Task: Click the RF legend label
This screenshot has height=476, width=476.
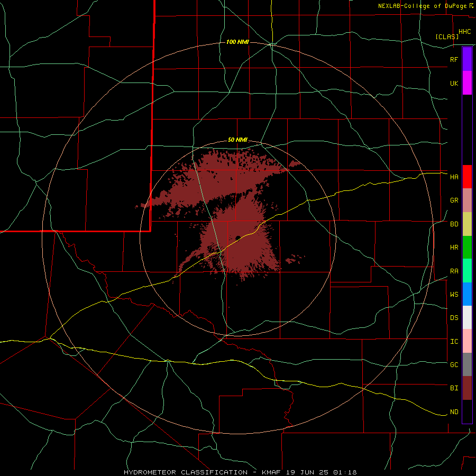Action: 454,59
